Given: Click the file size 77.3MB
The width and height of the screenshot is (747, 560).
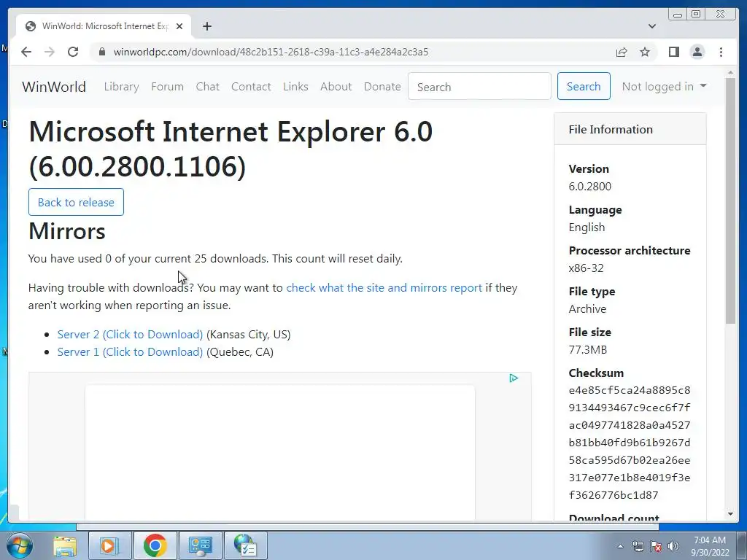Looking at the screenshot, I should tap(588, 349).
